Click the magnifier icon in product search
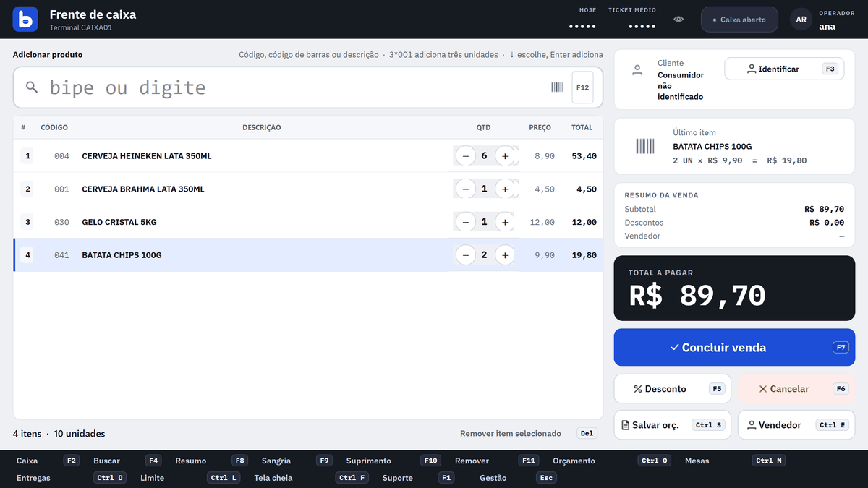868x488 pixels. (32, 87)
